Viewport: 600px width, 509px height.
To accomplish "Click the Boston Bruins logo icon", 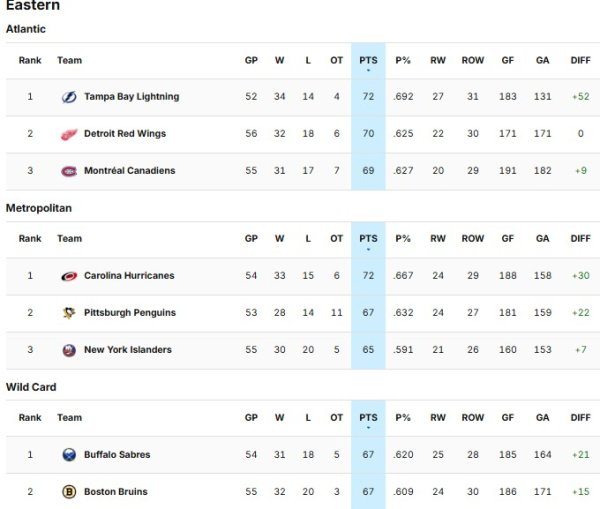I will (69, 492).
